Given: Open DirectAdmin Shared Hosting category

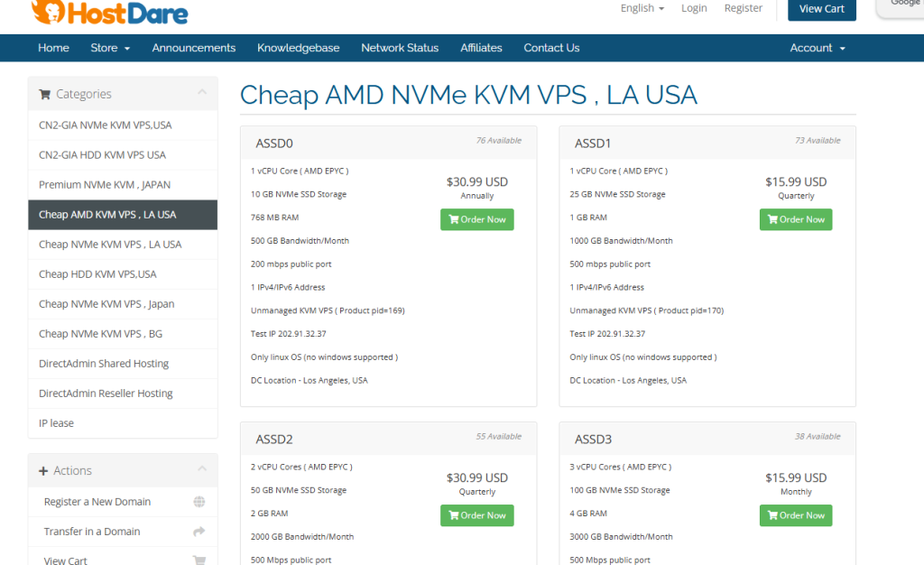Looking at the screenshot, I should (123, 364).
